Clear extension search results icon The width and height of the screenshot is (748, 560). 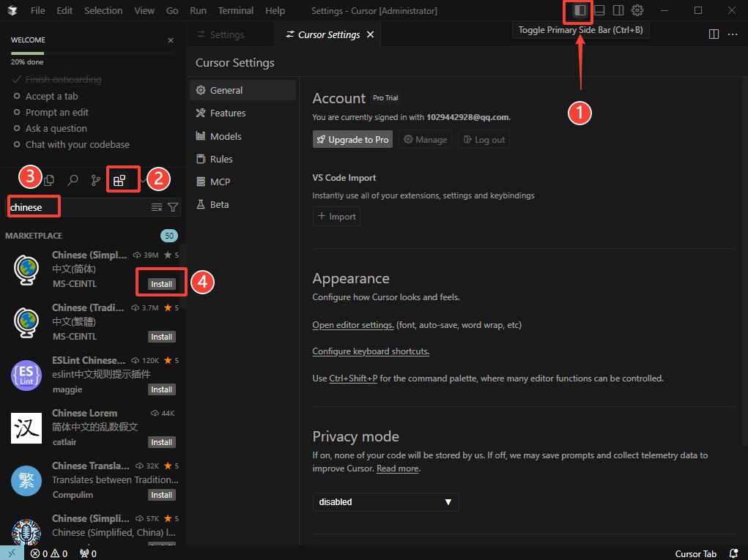pyautogui.click(x=157, y=207)
